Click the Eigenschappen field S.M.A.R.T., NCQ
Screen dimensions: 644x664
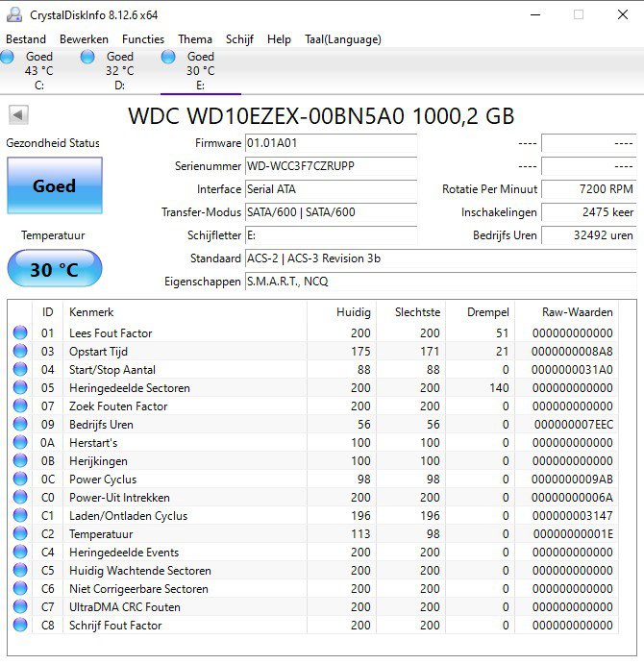coord(440,282)
